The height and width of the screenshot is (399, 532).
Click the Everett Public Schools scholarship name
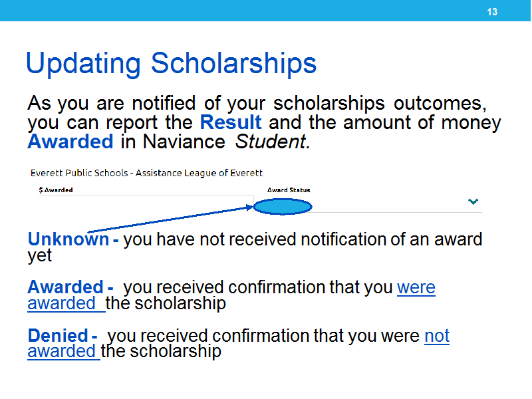pos(146,173)
